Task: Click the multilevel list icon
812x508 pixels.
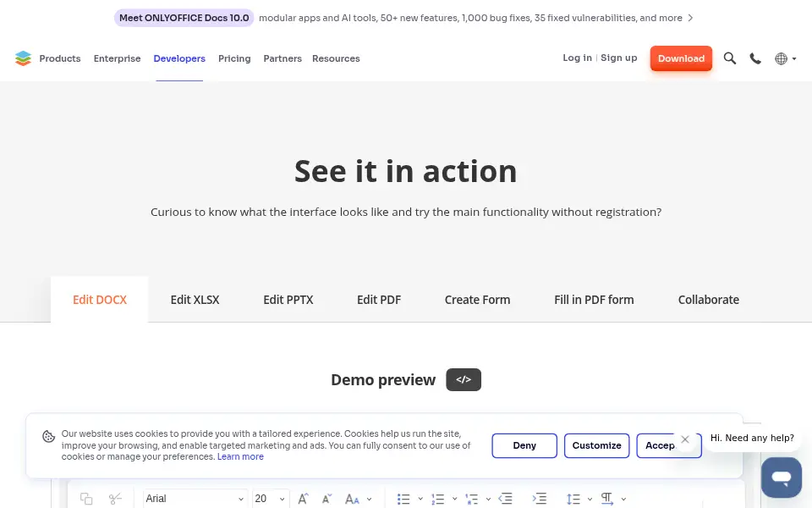Action: point(472,500)
